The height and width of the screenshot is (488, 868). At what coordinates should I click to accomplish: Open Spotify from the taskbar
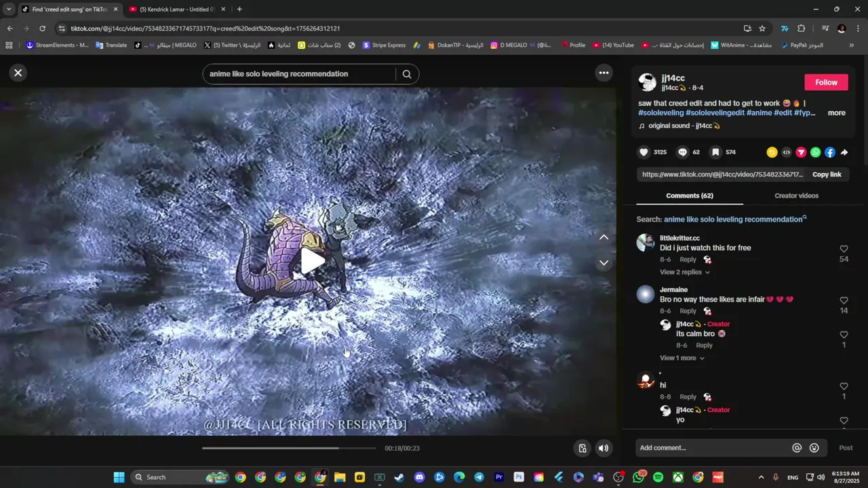tap(658, 477)
